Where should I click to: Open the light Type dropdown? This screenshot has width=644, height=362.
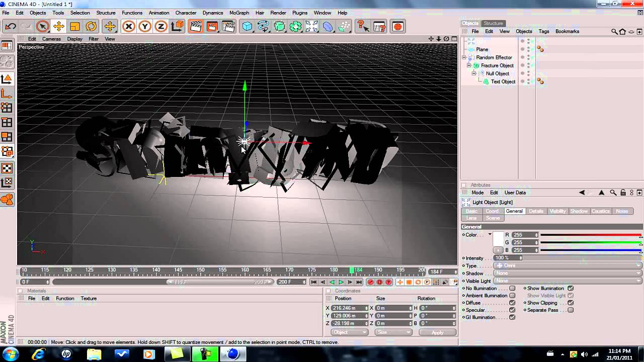click(568, 266)
